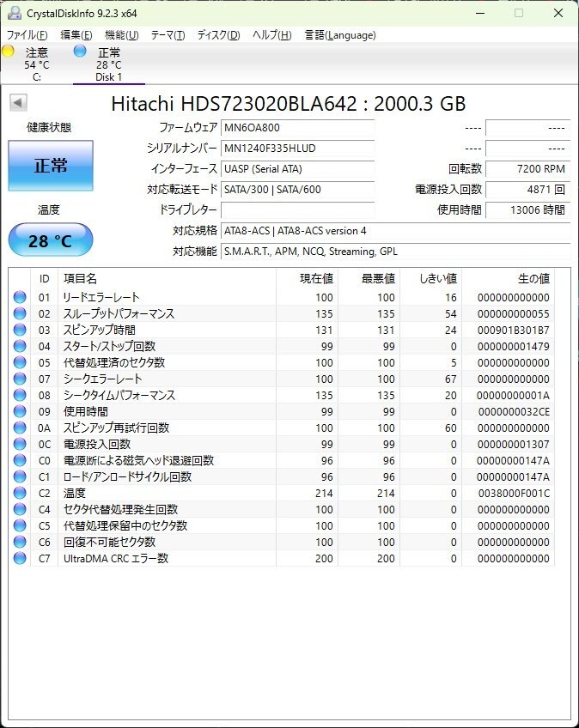Click the 対応規格 field ATA8-ACS version 4

(395, 230)
